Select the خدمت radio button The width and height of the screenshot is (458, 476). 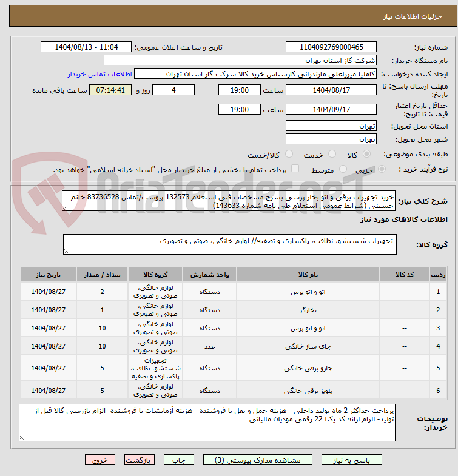click(x=332, y=154)
